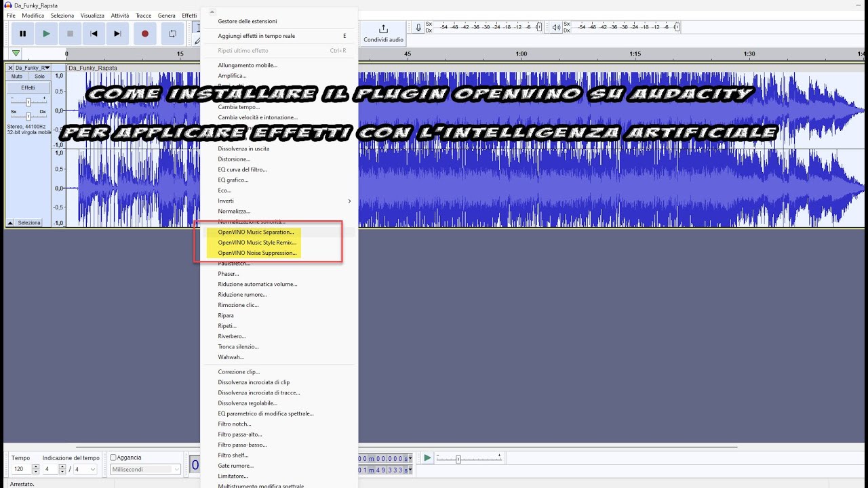Skip to start of project

click(x=94, y=33)
